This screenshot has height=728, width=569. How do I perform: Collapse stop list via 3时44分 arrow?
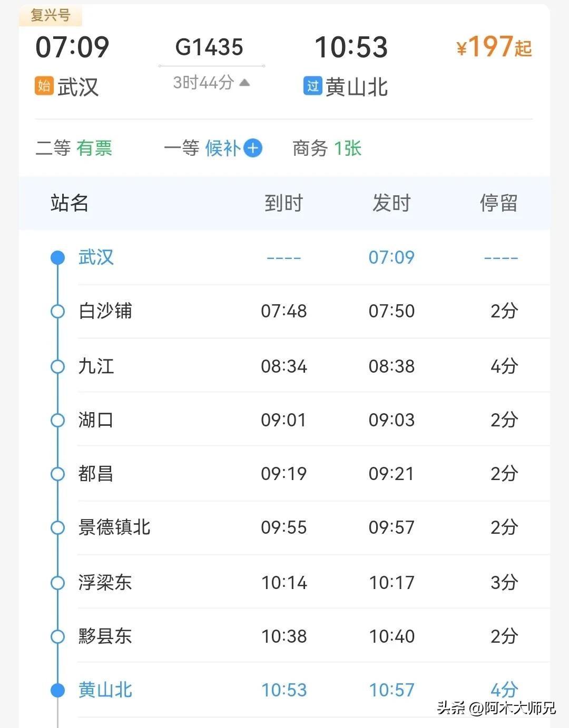244,82
